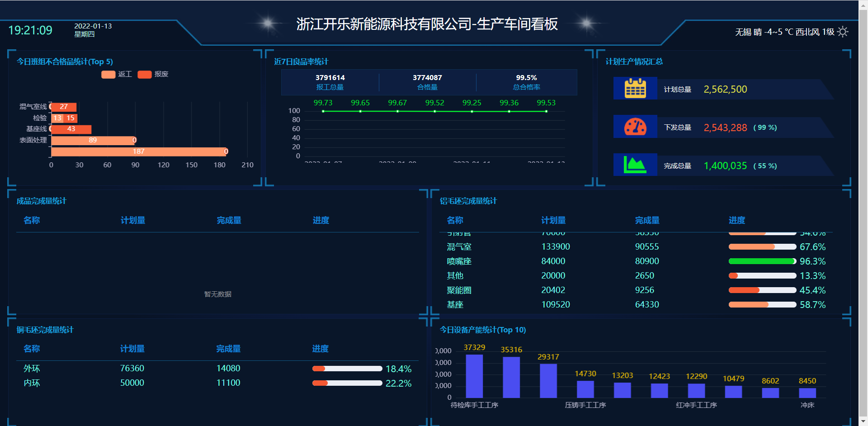Image resolution: width=868 pixels, height=426 pixels.
Task: Click the 99.25 yield data point
Action: [x=472, y=111]
